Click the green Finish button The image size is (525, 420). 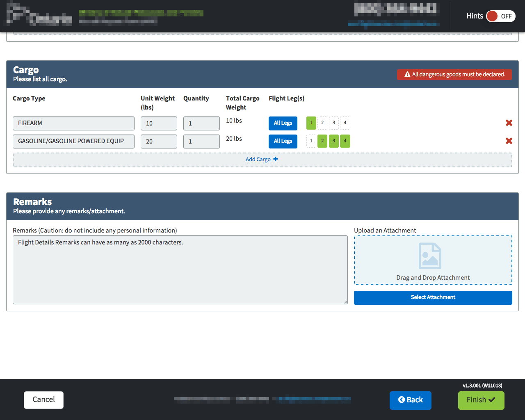click(481, 400)
